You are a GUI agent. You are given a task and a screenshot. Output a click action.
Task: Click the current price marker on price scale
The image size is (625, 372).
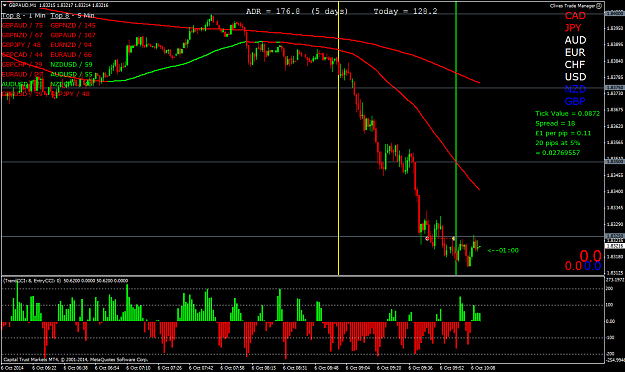[615, 246]
